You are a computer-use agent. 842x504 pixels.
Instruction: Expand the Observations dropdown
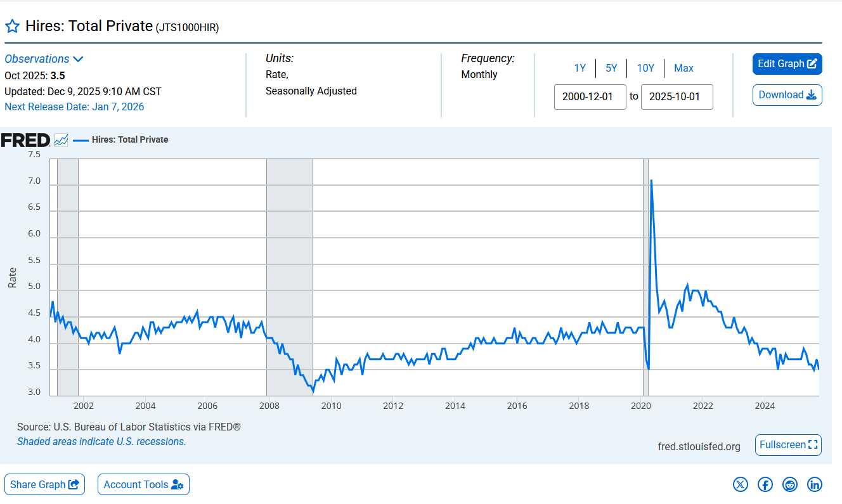coord(44,59)
